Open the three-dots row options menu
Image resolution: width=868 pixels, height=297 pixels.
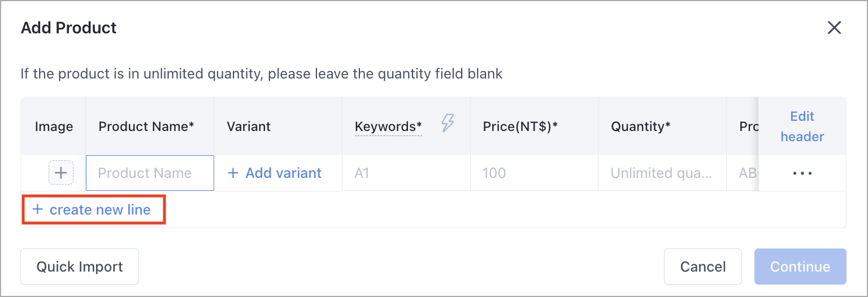coord(802,173)
